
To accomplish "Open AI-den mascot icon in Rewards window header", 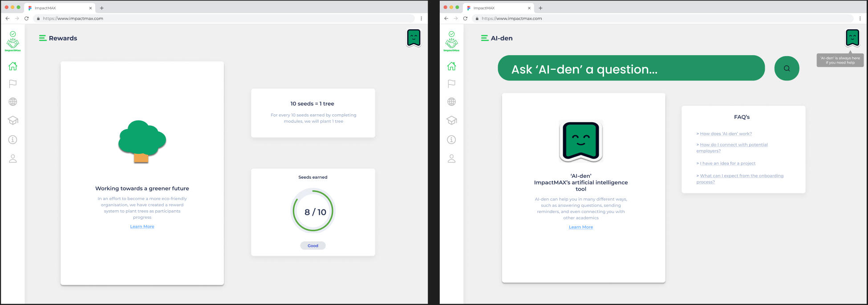I will [x=414, y=38].
